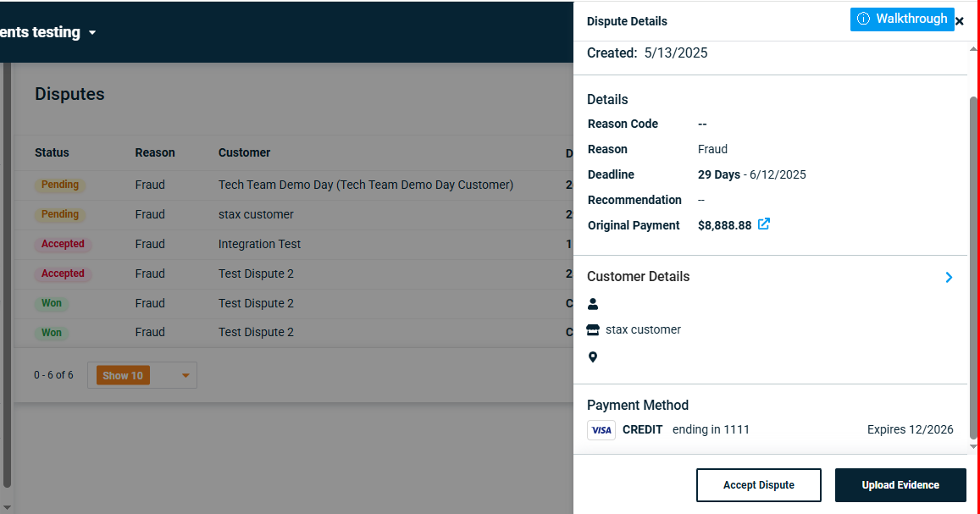Click the 29 Days deadline value
Viewport: 980px width, 514px height.
[x=719, y=175]
